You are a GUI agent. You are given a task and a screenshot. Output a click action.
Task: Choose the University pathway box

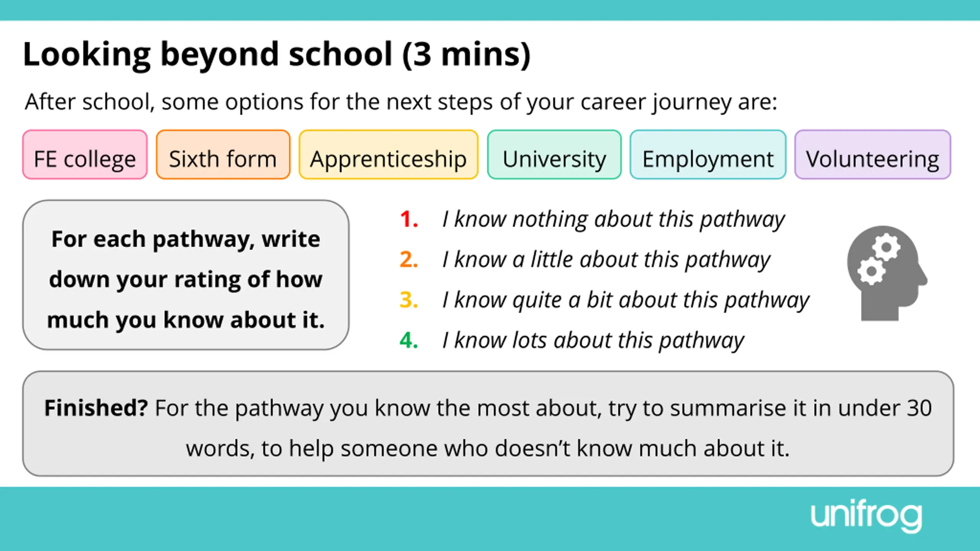(554, 155)
